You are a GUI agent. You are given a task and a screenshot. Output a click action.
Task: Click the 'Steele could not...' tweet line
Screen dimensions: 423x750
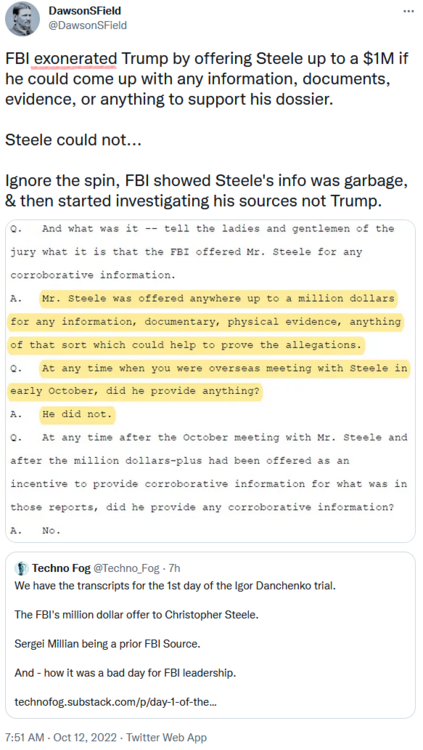tap(73, 141)
